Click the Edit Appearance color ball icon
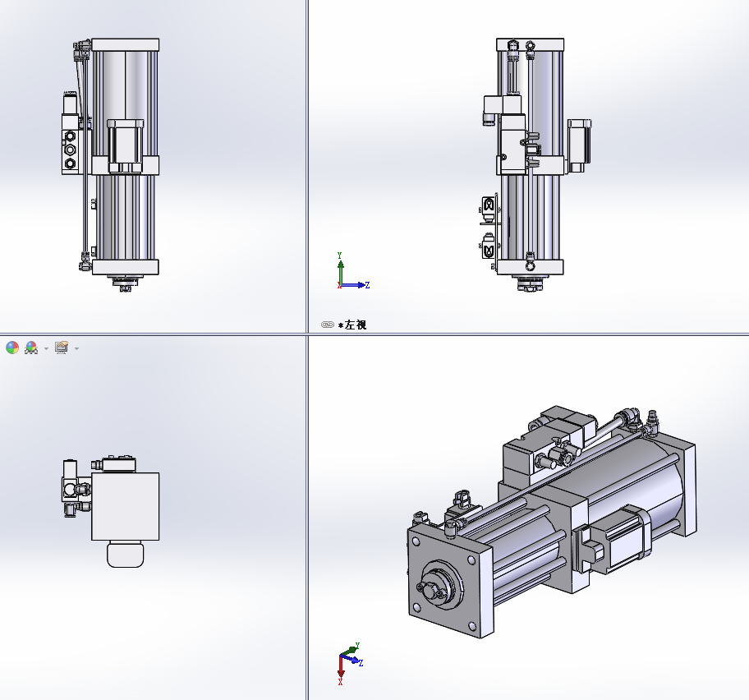This screenshot has width=749, height=700. pyautogui.click(x=12, y=348)
